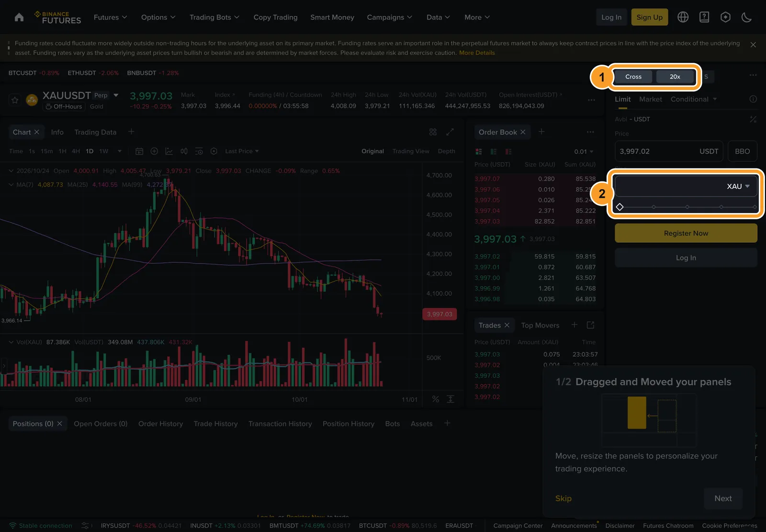Open the Trading Data tab
The width and height of the screenshot is (766, 532).
[95, 132]
